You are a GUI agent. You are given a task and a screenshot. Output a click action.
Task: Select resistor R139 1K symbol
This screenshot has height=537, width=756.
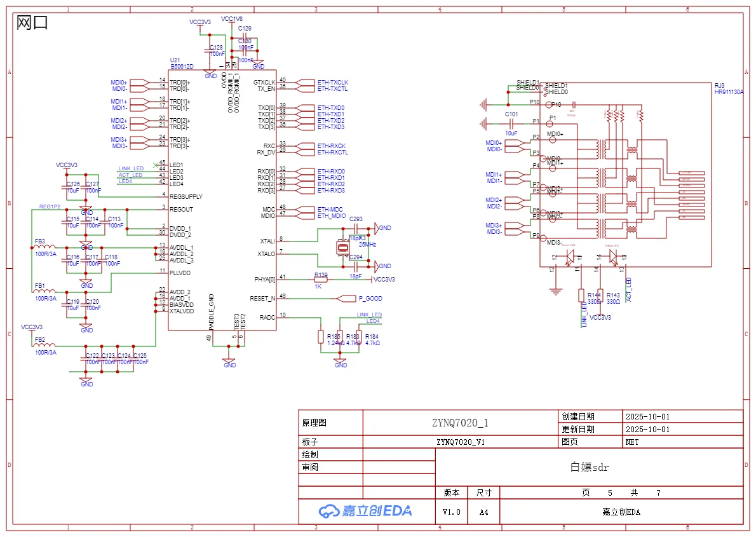pyautogui.click(x=321, y=279)
